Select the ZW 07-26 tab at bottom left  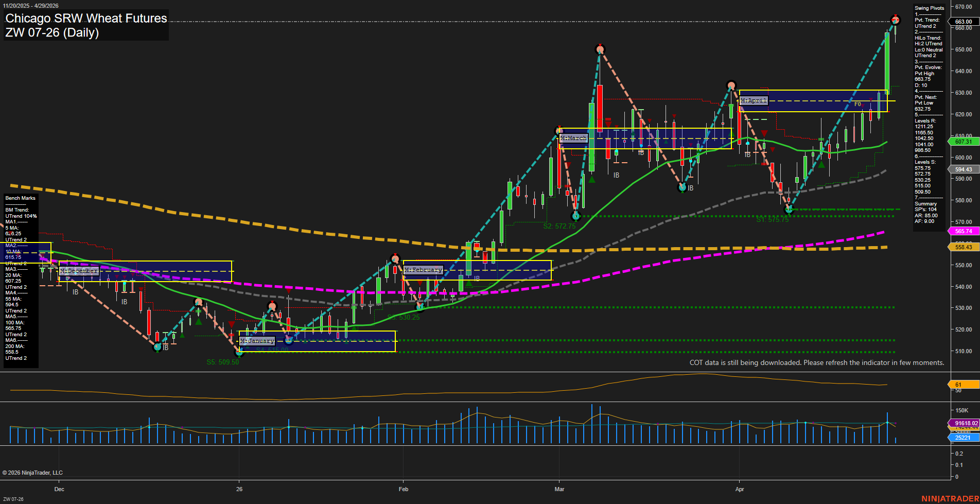[14, 498]
